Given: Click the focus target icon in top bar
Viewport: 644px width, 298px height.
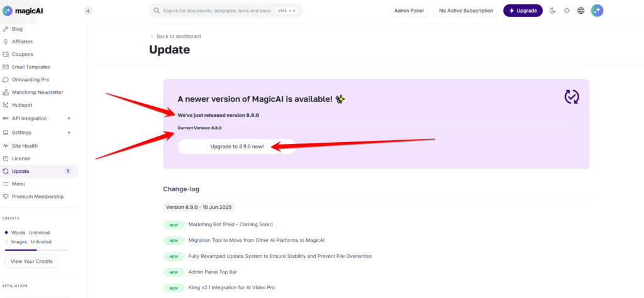Looking at the screenshot, I should 567,11.
